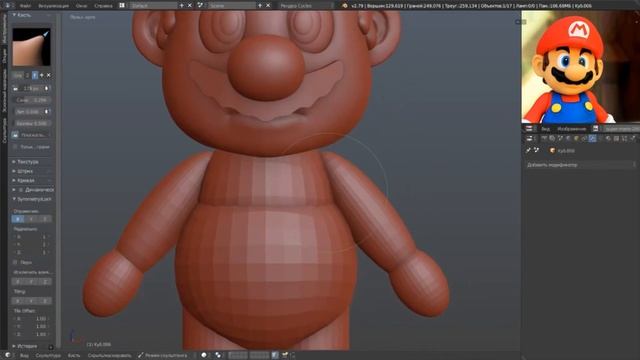The image size is (640, 360).
Task: Open the Physics properties tab
Action: (x=633, y=139)
